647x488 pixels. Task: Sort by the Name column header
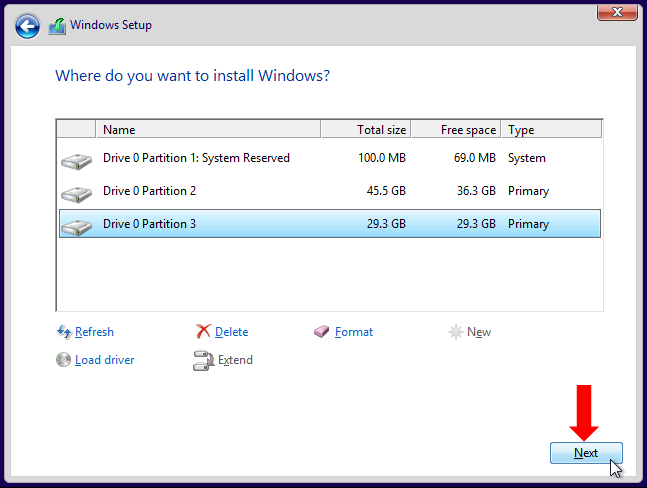(x=208, y=130)
